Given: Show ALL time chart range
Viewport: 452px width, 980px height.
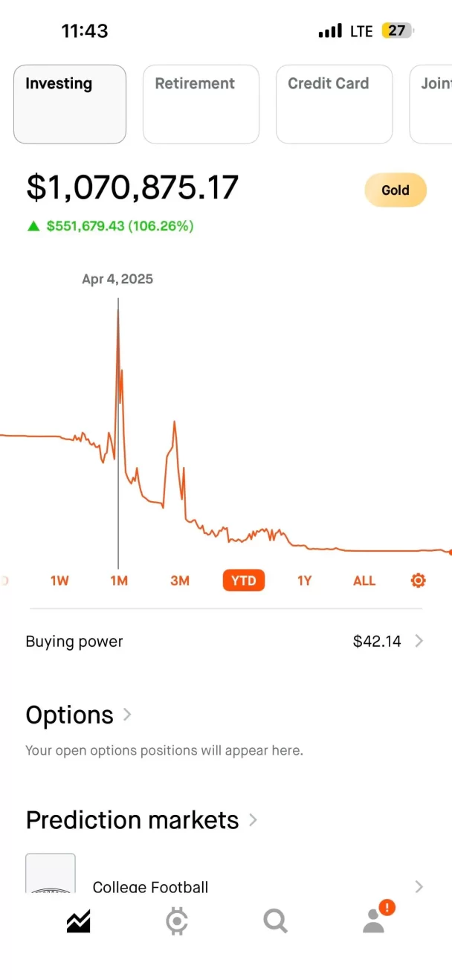Looking at the screenshot, I should click(364, 581).
